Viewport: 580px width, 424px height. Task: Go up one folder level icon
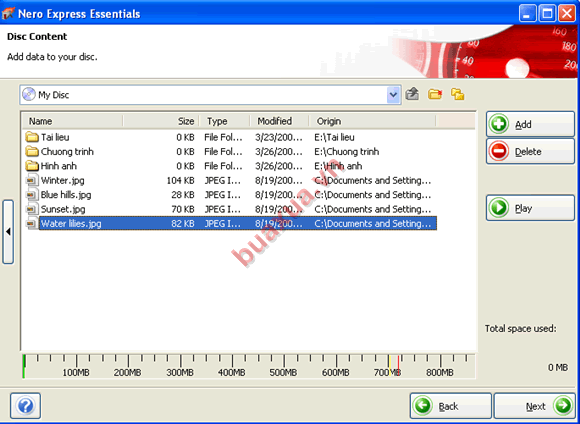412,94
